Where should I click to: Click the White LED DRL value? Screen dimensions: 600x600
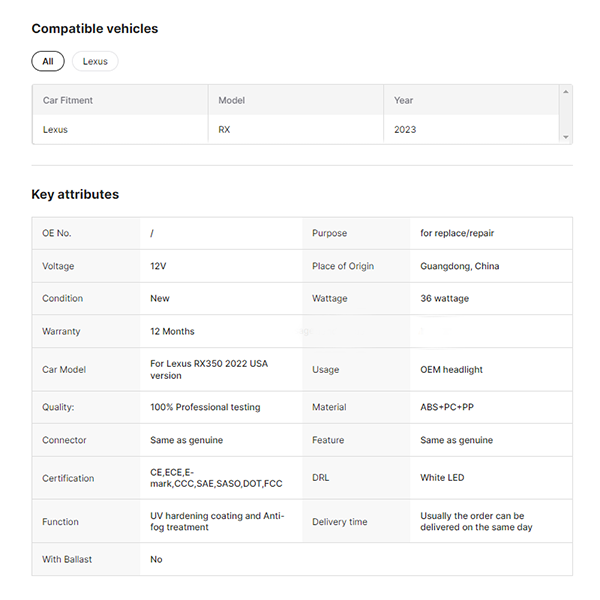pyautogui.click(x=442, y=478)
